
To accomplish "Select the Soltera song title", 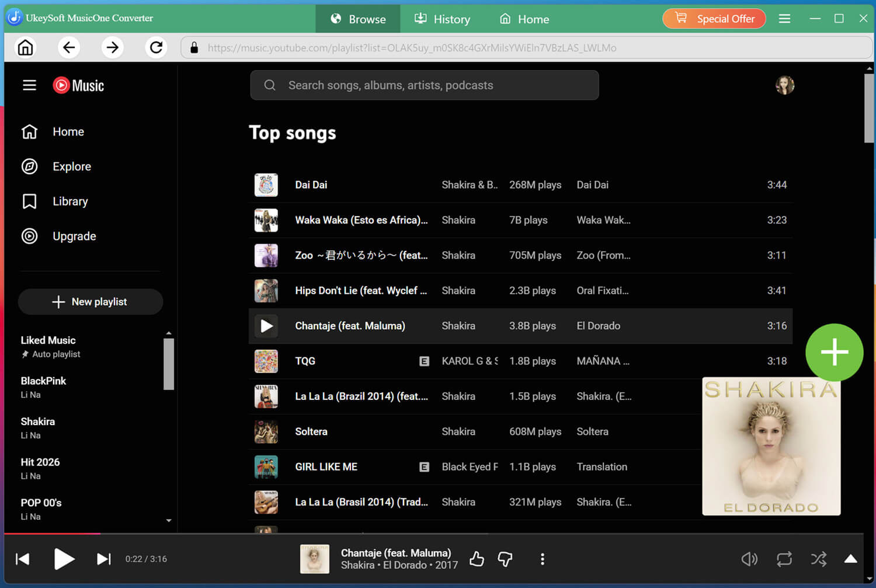I will point(311,432).
